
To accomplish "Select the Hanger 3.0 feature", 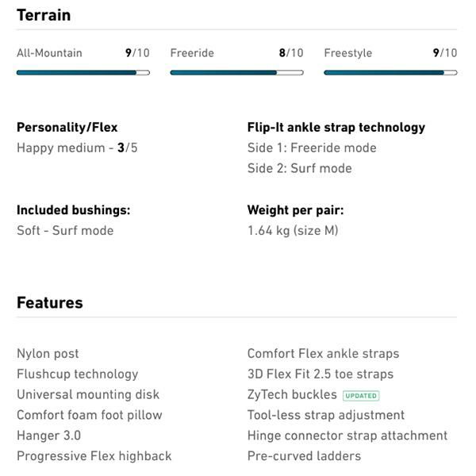I will [x=48, y=436].
